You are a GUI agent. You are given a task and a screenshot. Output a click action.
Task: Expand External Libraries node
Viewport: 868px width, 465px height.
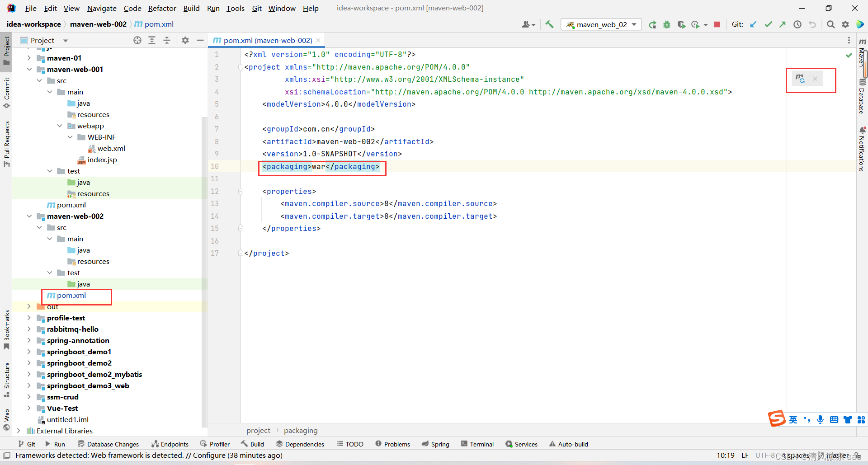19,431
